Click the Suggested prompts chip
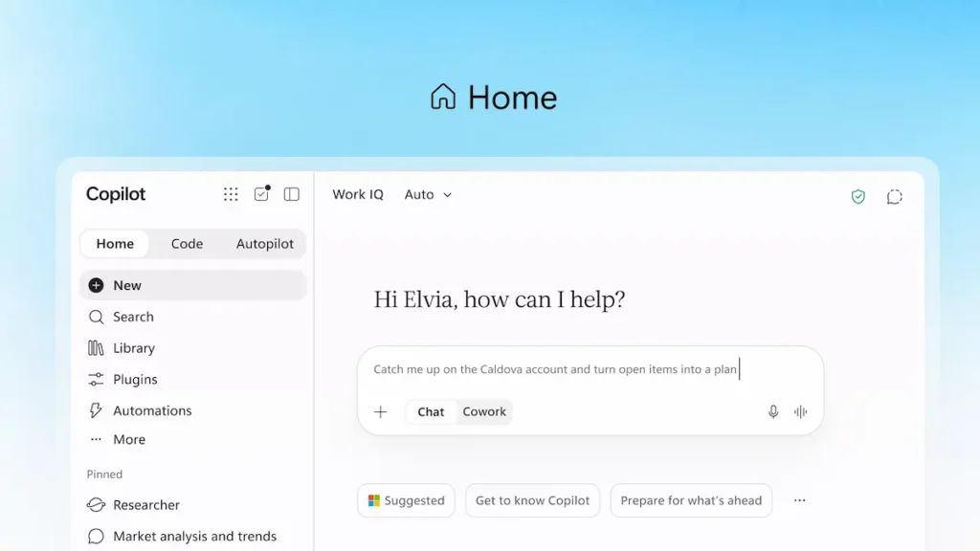This screenshot has width=980, height=551. [406, 500]
